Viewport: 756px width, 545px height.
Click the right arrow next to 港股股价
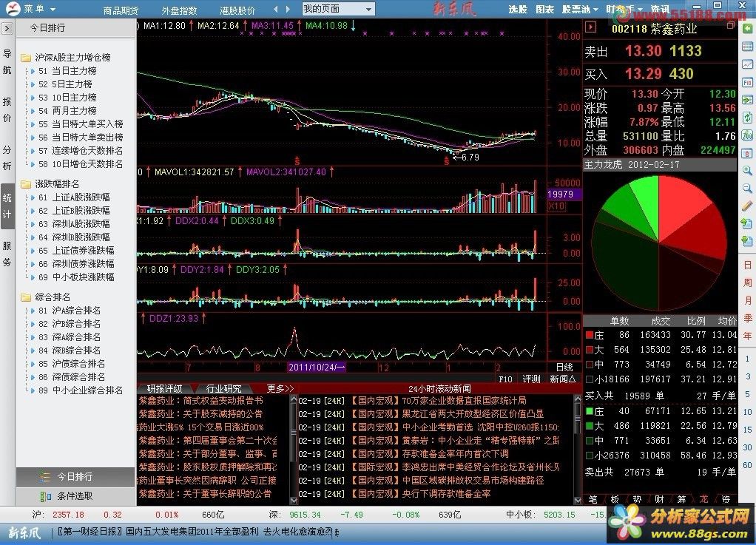[x=288, y=9]
